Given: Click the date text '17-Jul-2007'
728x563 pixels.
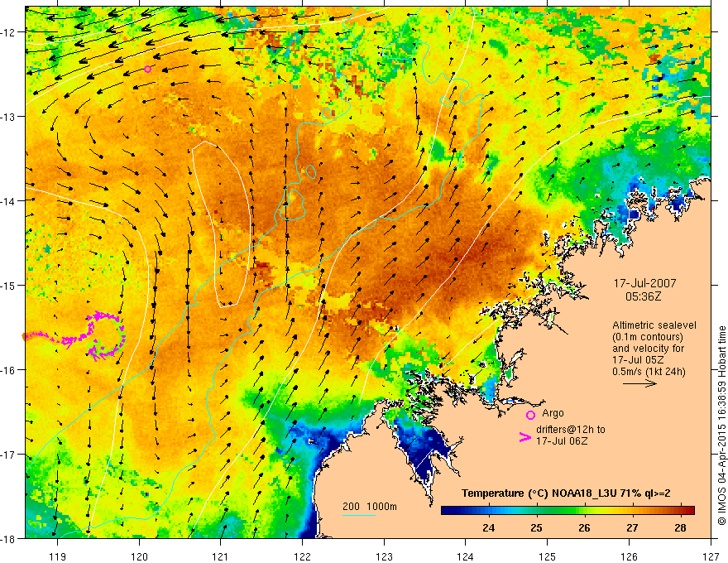Looking at the screenshot, I should [x=645, y=283].
